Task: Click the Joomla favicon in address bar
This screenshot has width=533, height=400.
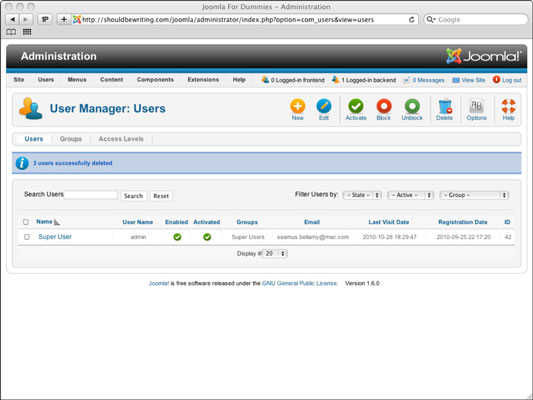Action: point(77,19)
